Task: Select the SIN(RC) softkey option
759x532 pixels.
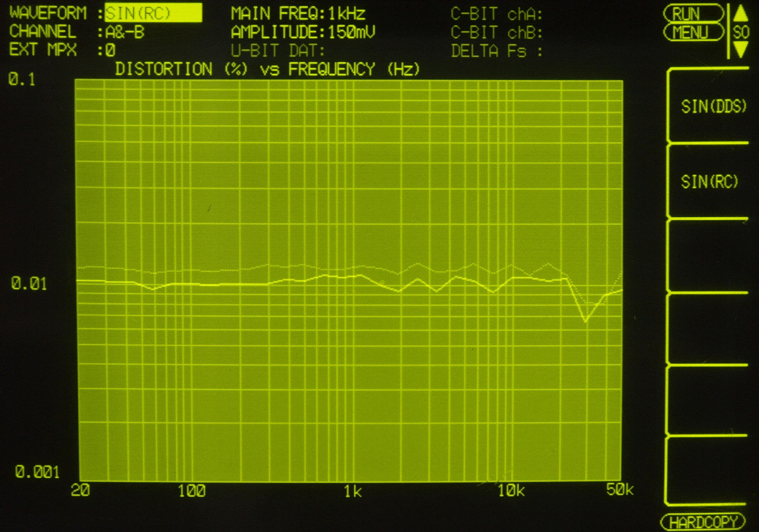Action: pyautogui.click(x=709, y=182)
